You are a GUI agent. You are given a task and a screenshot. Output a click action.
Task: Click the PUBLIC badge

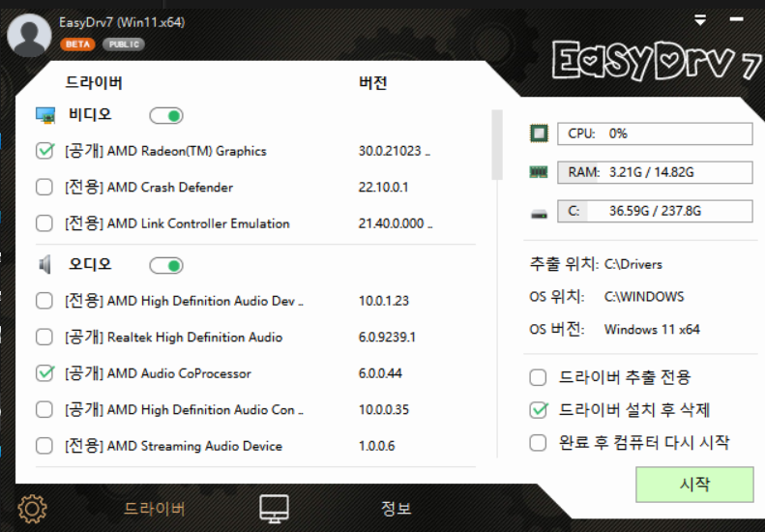pyautogui.click(x=124, y=44)
